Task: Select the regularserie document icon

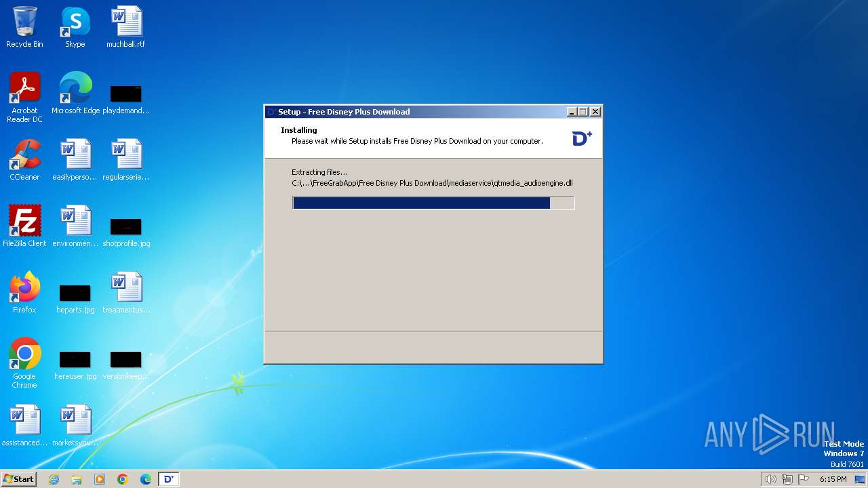Action: pos(126,160)
